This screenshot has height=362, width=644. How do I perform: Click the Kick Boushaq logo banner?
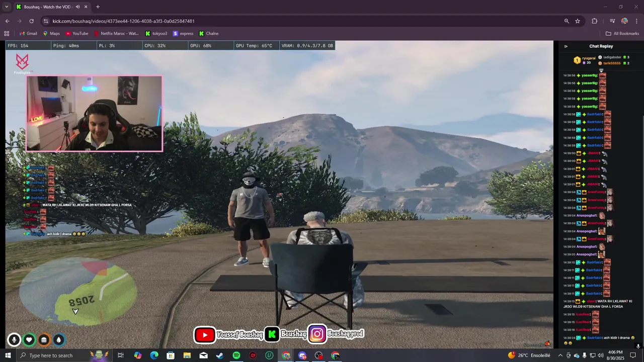coord(285,334)
